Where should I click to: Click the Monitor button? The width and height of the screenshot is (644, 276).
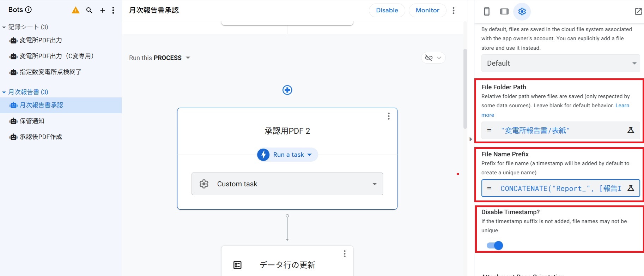(x=427, y=10)
